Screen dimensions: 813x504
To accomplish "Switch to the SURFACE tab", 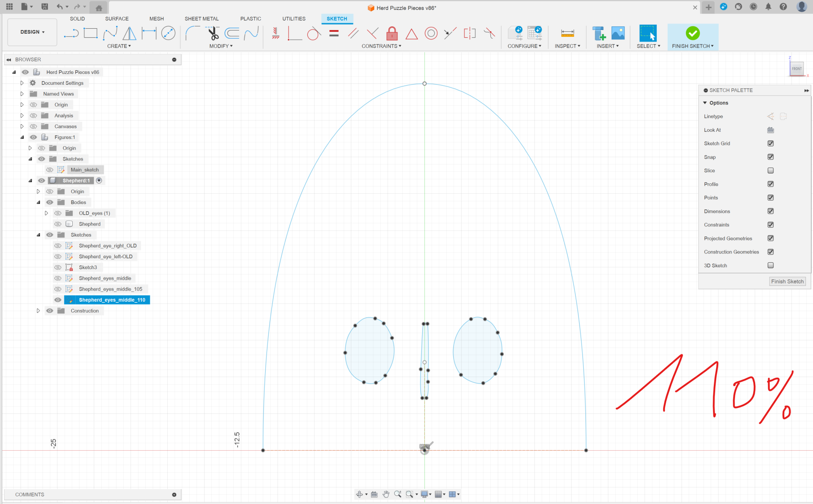I will 117,19.
